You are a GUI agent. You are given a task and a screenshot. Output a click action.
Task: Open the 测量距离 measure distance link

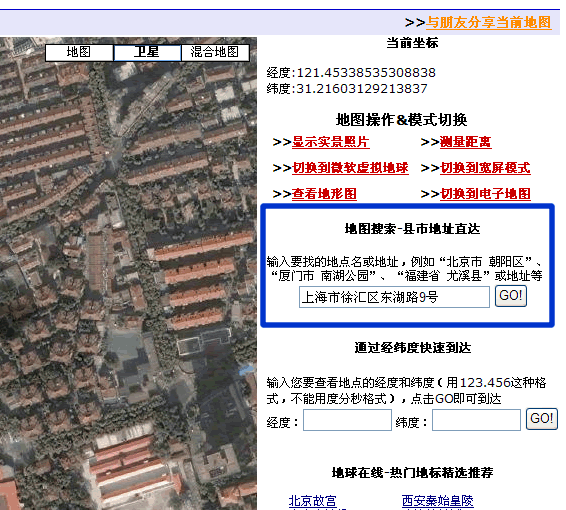pos(465,142)
